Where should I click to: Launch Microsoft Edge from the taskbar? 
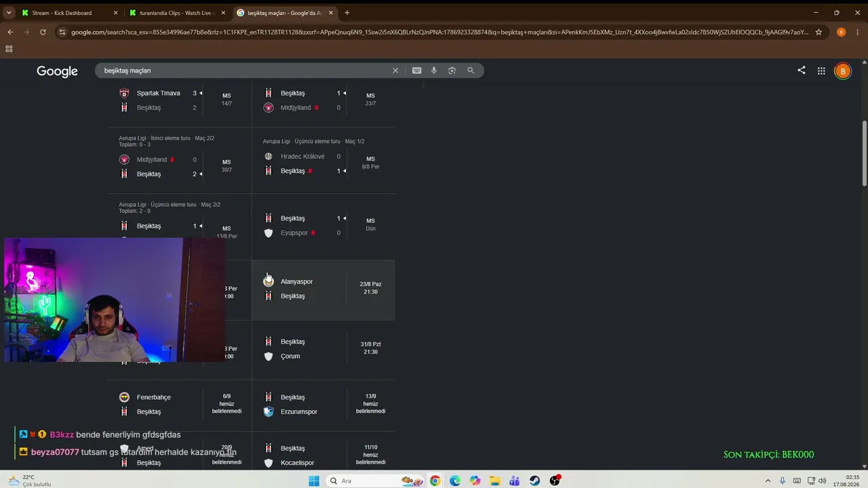click(x=455, y=481)
